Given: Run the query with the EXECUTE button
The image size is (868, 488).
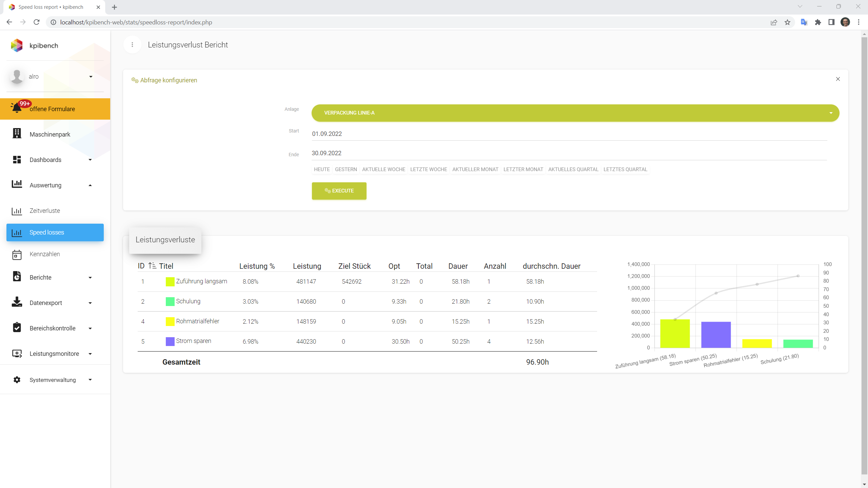Looking at the screenshot, I should point(339,191).
